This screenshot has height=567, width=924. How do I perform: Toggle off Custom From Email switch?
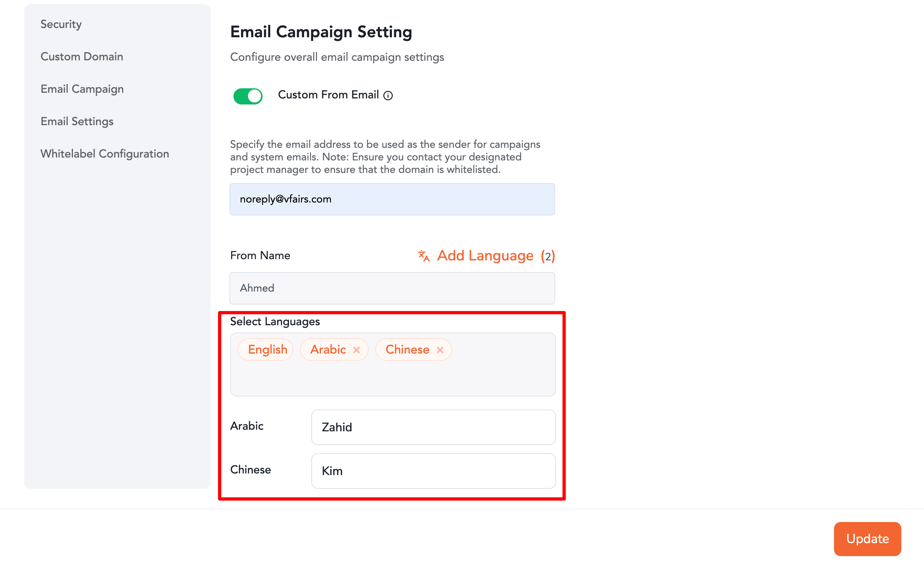coord(248,96)
